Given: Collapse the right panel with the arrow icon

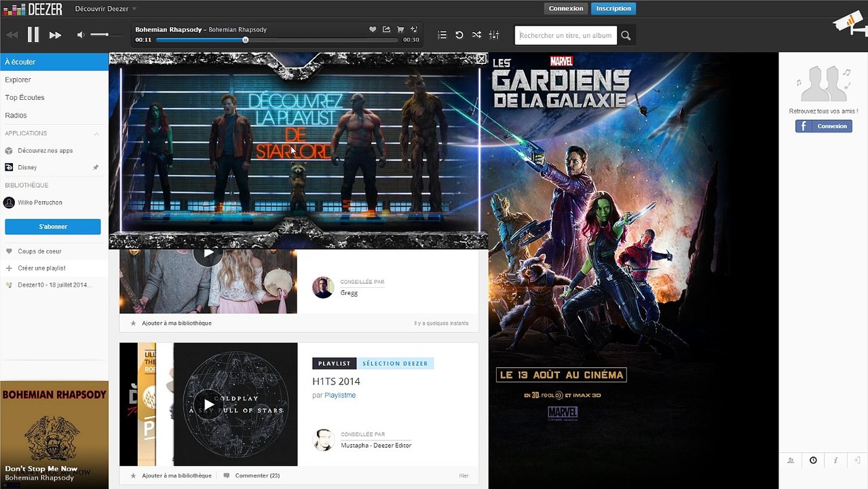Looking at the screenshot, I should coord(858,460).
